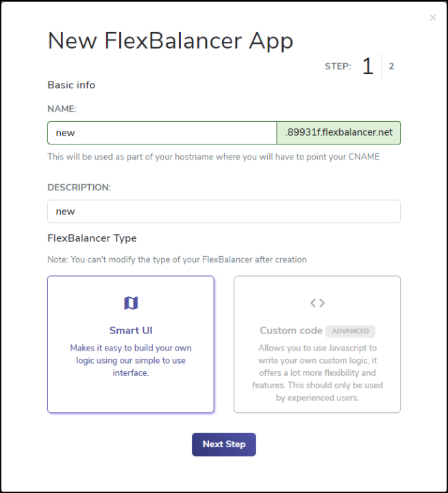448x493 pixels.
Task: Click the Custom code description paragraph
Action: point(317,373)
